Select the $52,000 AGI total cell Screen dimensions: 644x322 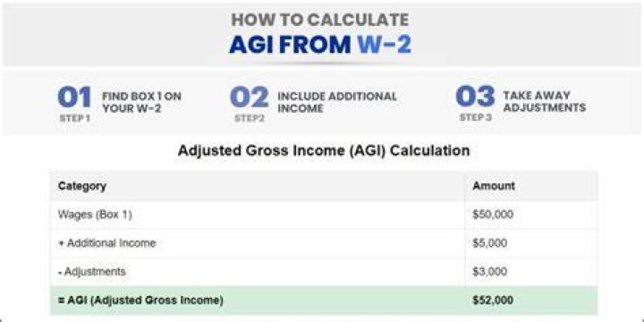pyautogui.click(x=493, y=301)
